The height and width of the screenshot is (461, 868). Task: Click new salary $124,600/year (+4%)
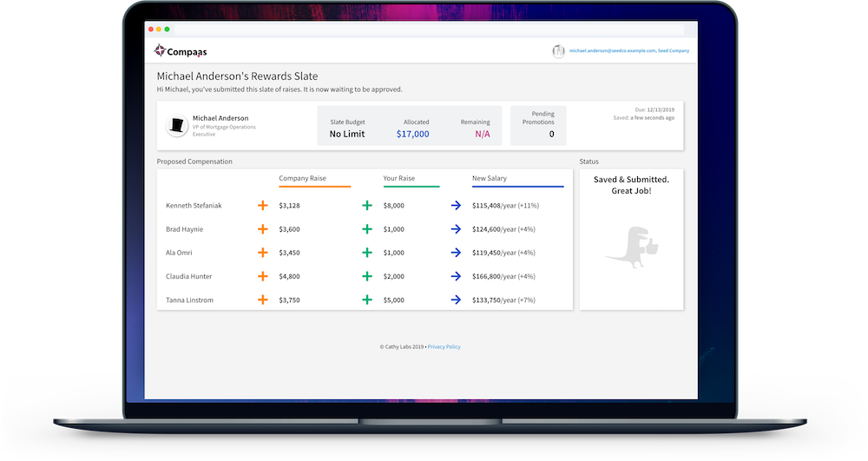click(x=503, y=229)
